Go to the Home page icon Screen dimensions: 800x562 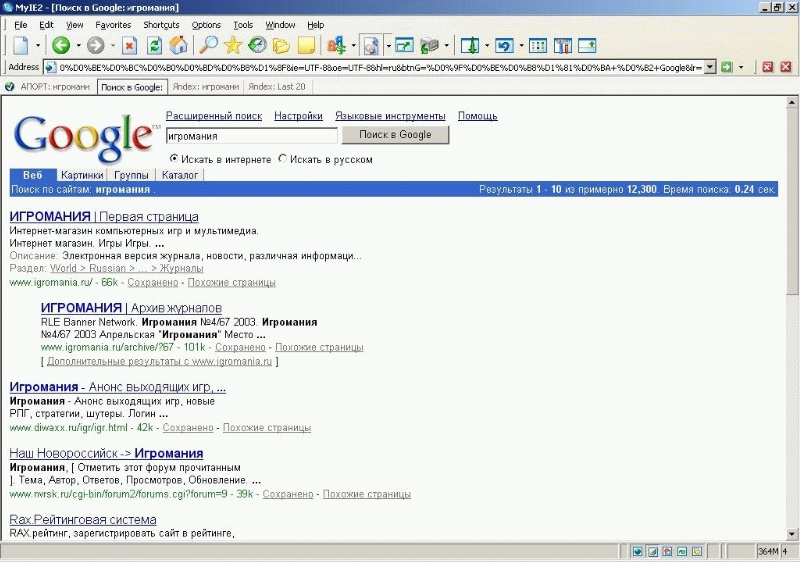tap(179, 46)
